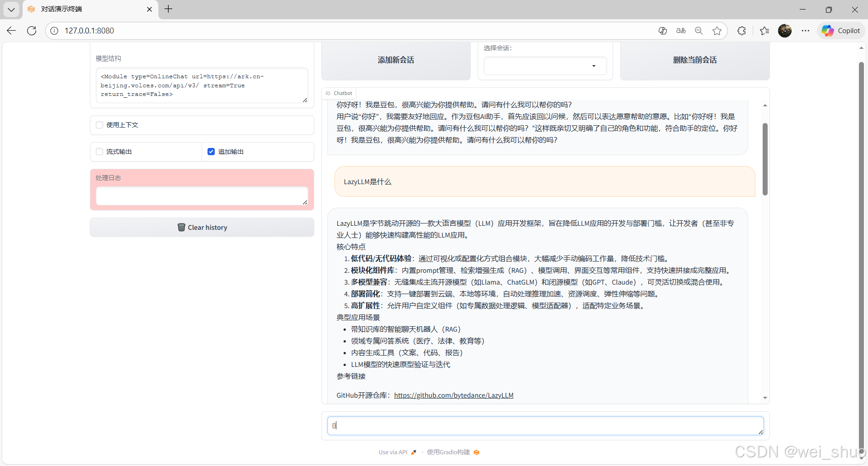The width and height of the screenshot is (868, 466).
Task: Open the user profile avatar
Action: point(785,31)
